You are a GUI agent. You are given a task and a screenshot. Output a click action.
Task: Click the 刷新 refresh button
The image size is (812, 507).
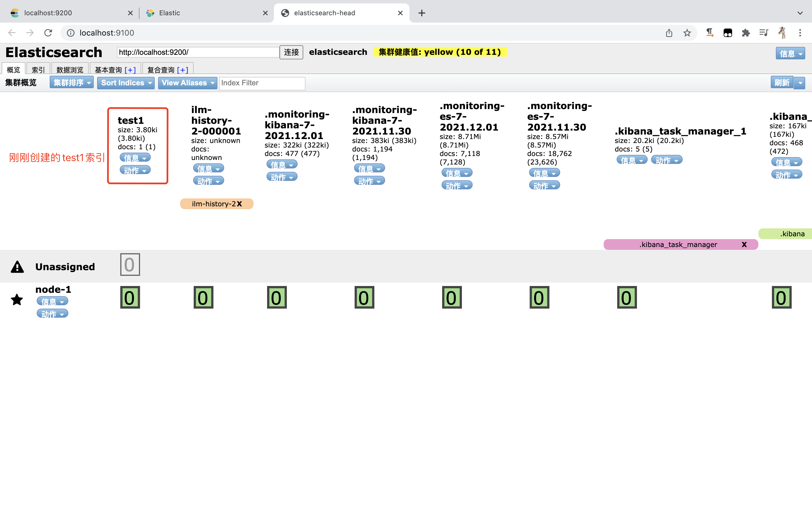(x=782, y=83)
